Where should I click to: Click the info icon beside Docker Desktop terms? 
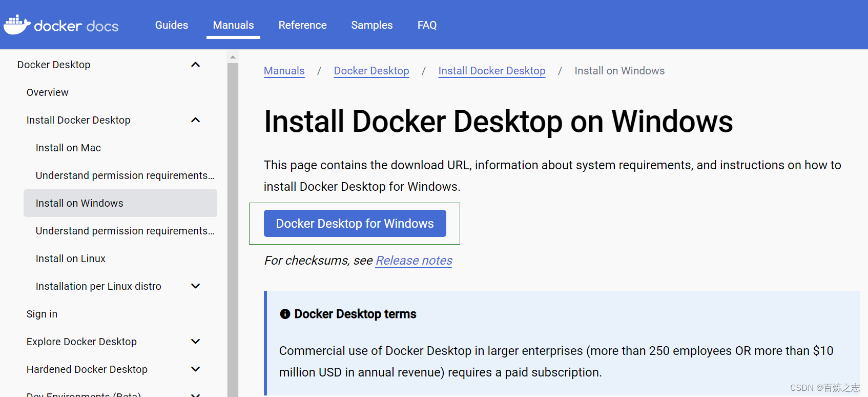(x=285, y=314)
